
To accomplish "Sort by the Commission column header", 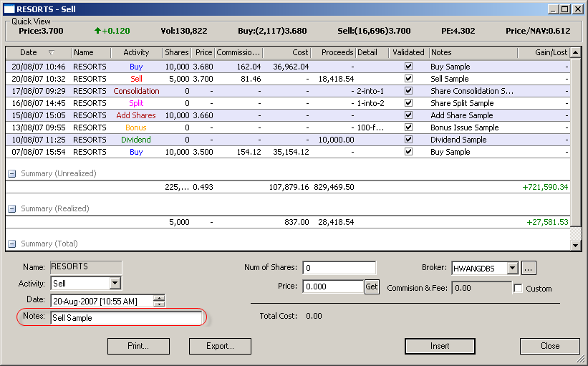I will 238,52.
